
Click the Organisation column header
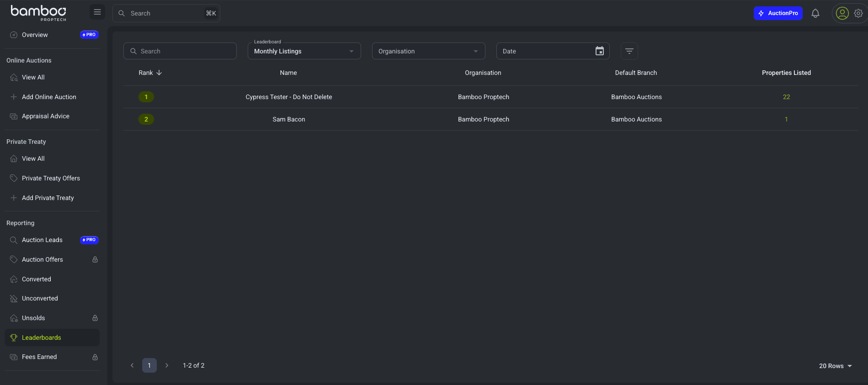pos(483,73)
